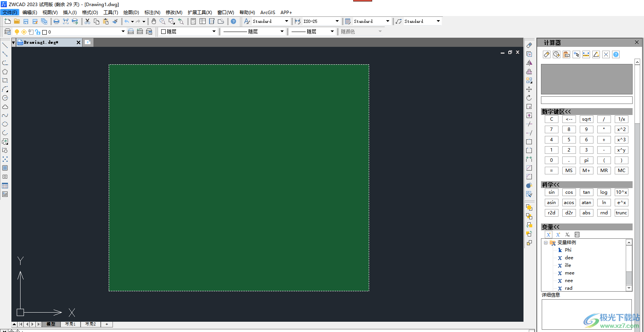Select the Line draw tool
The width and height of the screenshot is (644, 332).
(5, 45)
